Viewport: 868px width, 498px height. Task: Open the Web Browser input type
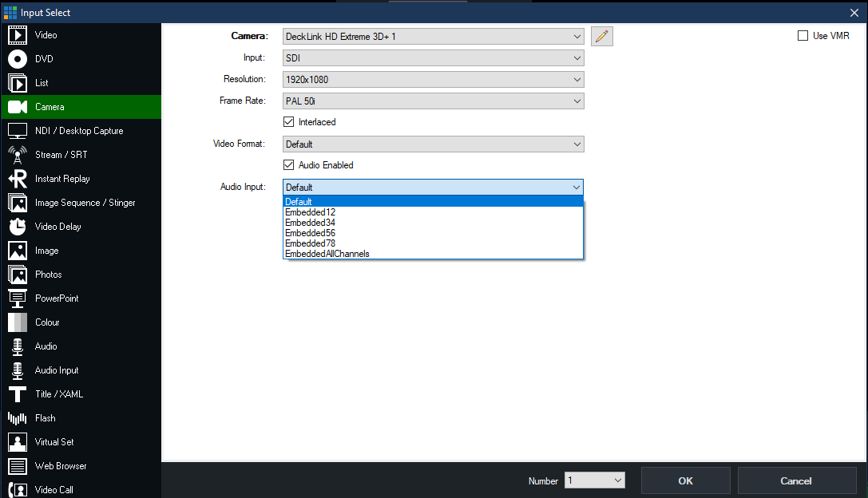click(61, 466)
